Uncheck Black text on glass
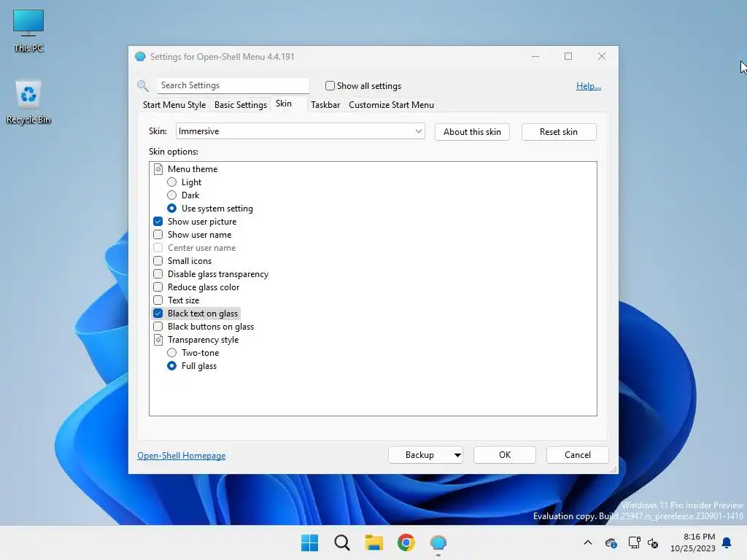Image resolution: width=747 pixels, height=560 pixels. pos(158,314)
